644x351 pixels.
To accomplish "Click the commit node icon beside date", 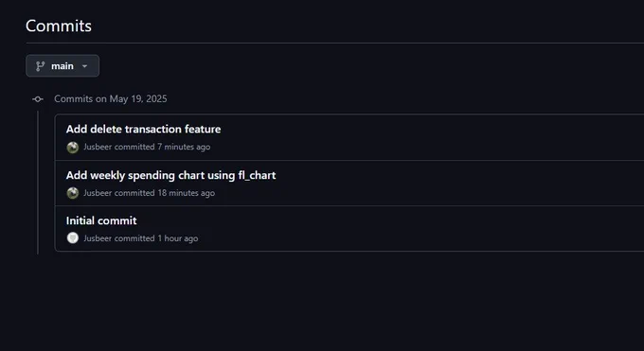I will click(38, 99).
